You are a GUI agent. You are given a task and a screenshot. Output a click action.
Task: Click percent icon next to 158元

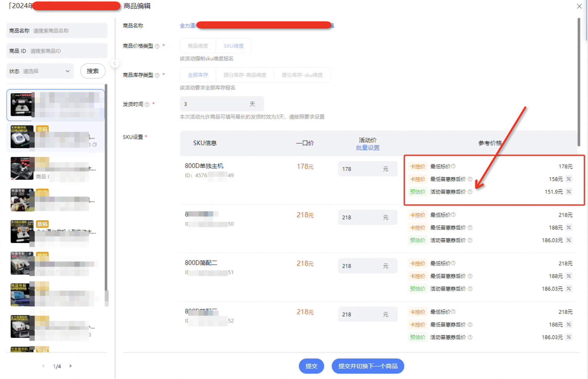tap(569, 179)
